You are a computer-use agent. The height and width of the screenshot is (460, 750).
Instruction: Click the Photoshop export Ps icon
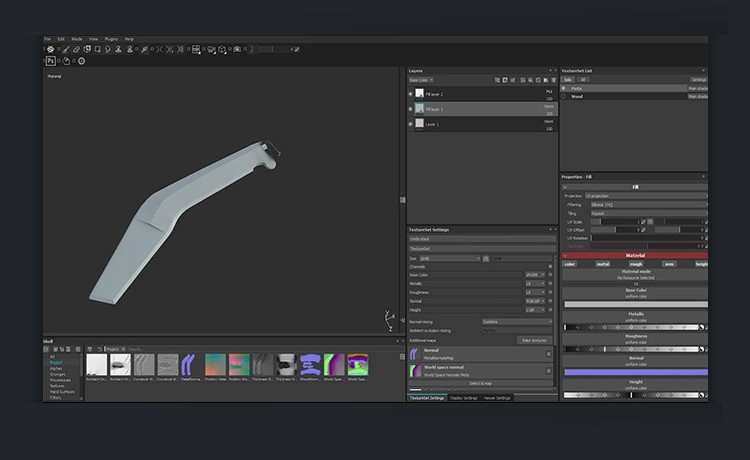click(x=50, y=61)
